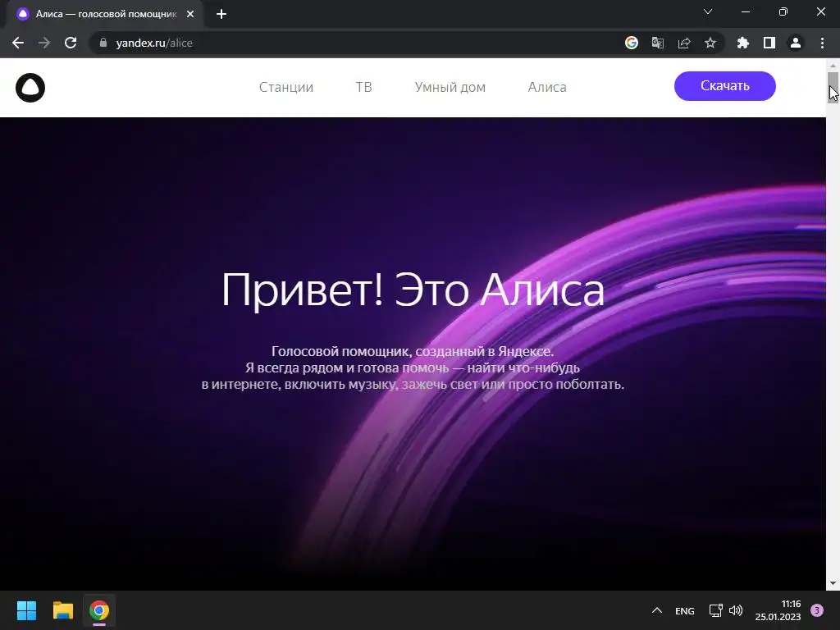Viewport: 840px width, 630px height.
Task: Open the Станции menu item
Action: pos(286,87)
